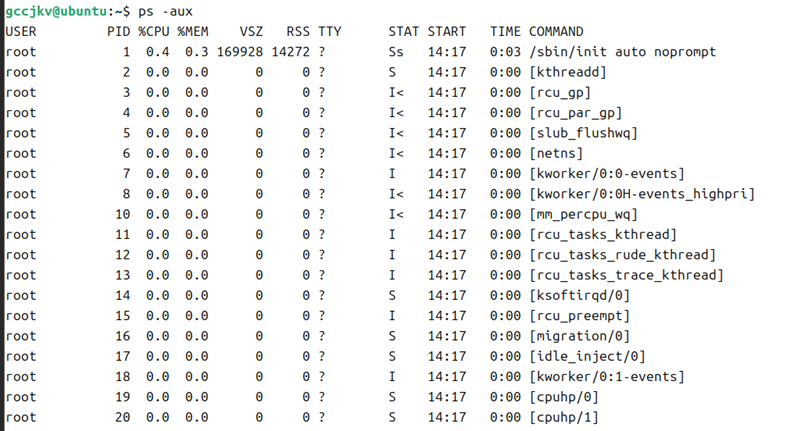
Task: Select the [netns] process name
Action: [556, 153]
